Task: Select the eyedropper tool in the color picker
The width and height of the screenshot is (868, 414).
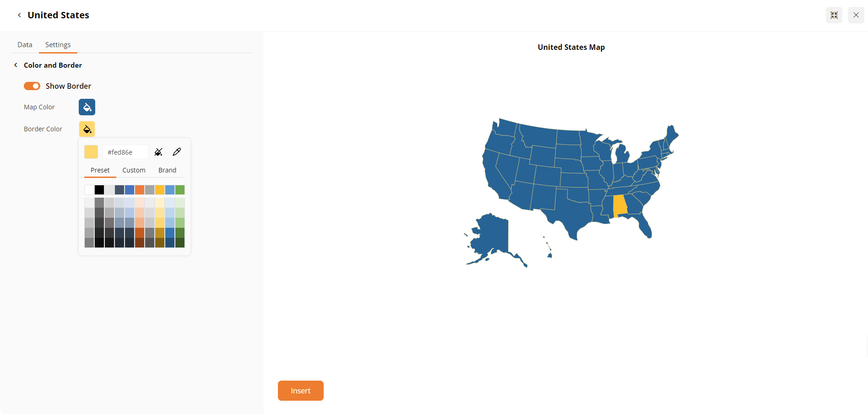Action: 177,151
